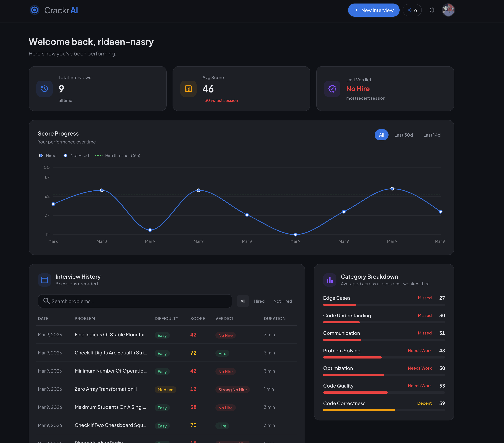Switch score chart to Last 30d

pyautogui.click(x=404, y=135)
